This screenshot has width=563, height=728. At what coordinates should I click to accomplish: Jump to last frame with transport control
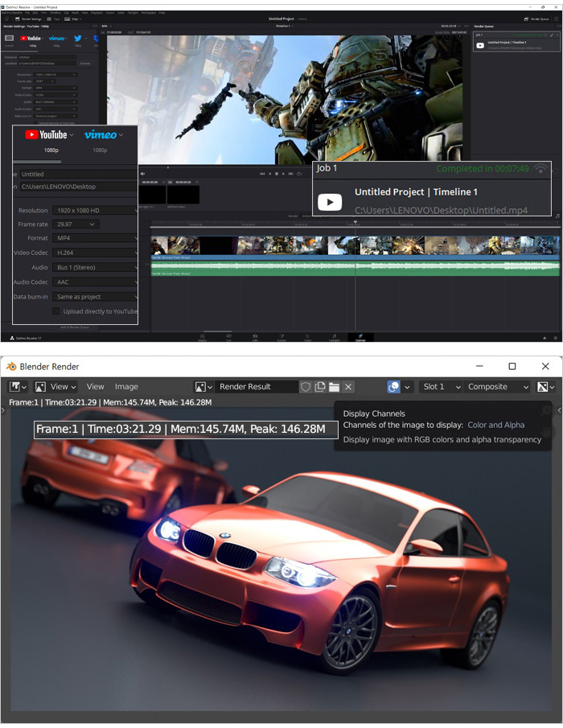click(x=291, y=174)
